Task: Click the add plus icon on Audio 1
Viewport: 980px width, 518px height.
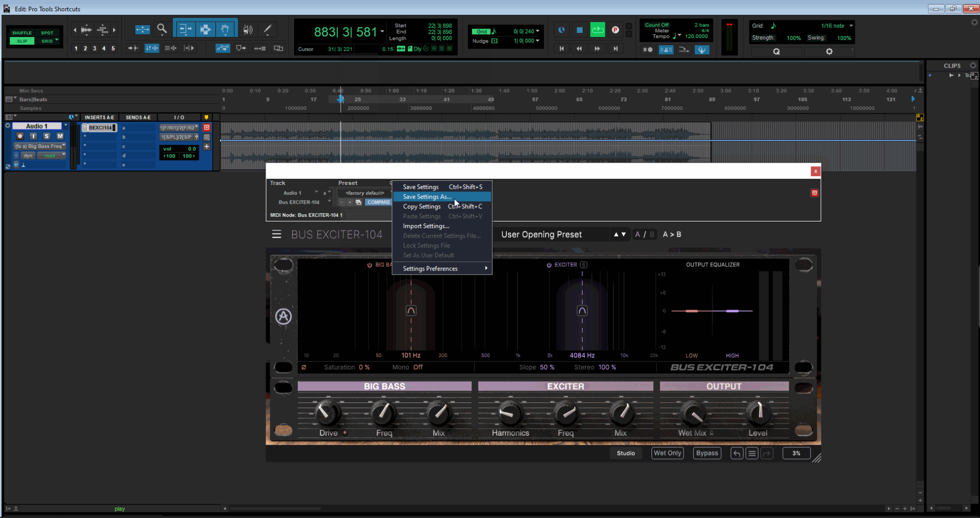Action: click(x=207, y=146)
